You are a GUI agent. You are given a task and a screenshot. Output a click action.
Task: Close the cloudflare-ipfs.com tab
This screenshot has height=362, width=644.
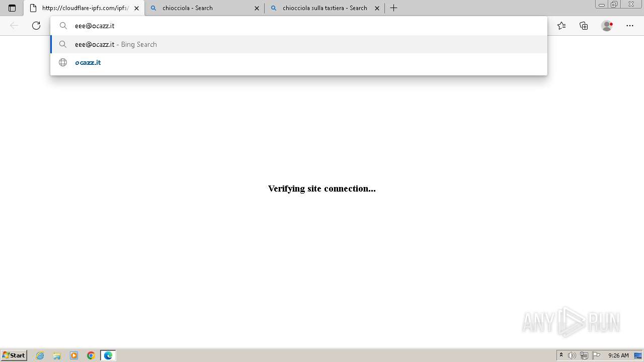click(136, 8)
